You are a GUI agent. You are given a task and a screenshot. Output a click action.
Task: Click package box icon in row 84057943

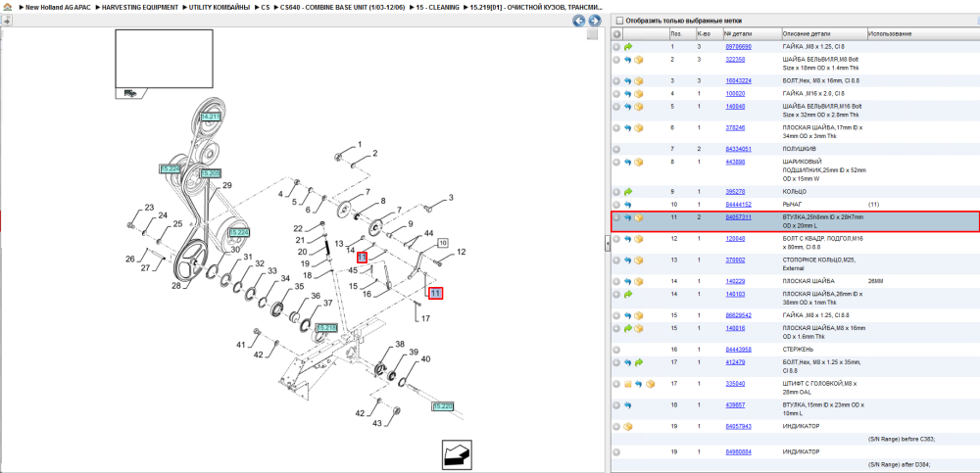tap(628, 426)
